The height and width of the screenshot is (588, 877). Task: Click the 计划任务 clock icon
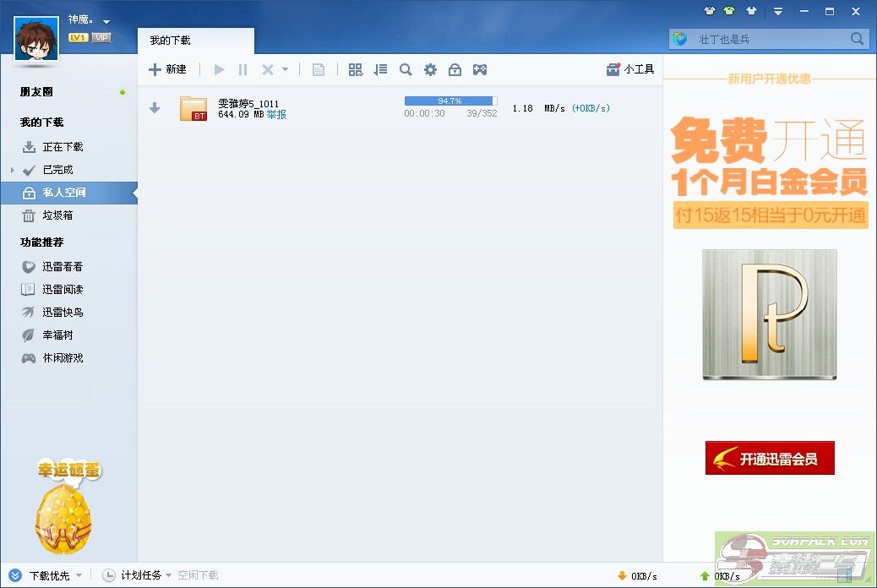pyautogui.click(x=109, y=575)
